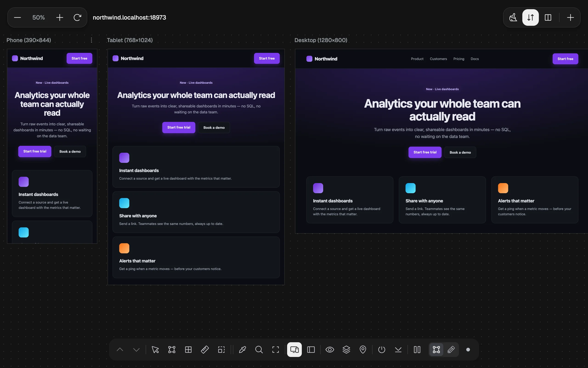The height and width of the screenshot is (368, 588).
Task: Click the purple Instant dashboards icon in Desktop
Action: click(318, 188)
